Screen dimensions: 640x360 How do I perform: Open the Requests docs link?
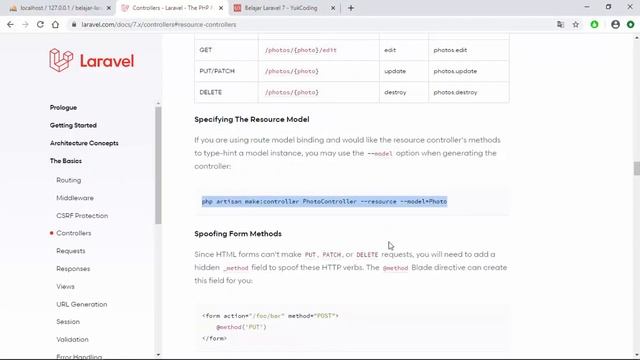[x=71, y=251]
